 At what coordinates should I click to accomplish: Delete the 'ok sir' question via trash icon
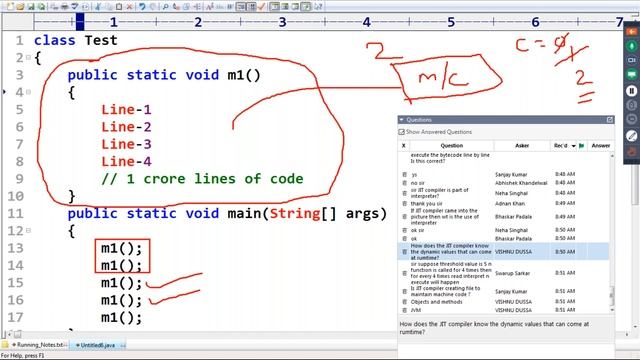404,230
